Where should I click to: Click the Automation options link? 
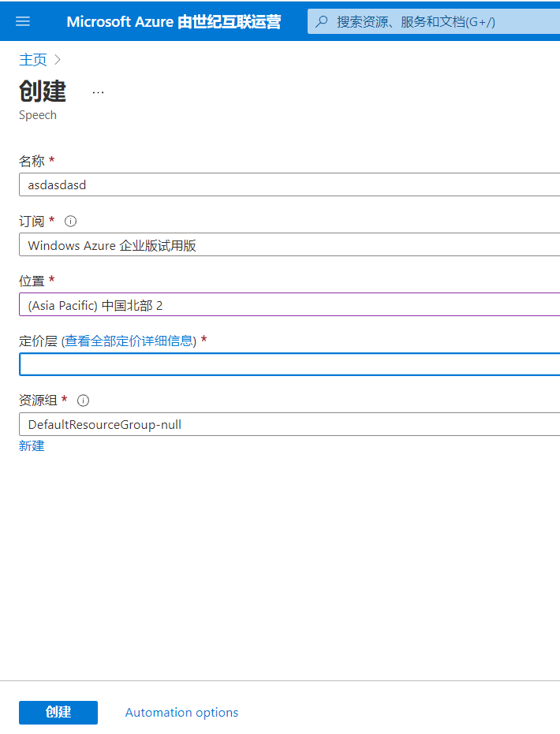tap(181, 713)
